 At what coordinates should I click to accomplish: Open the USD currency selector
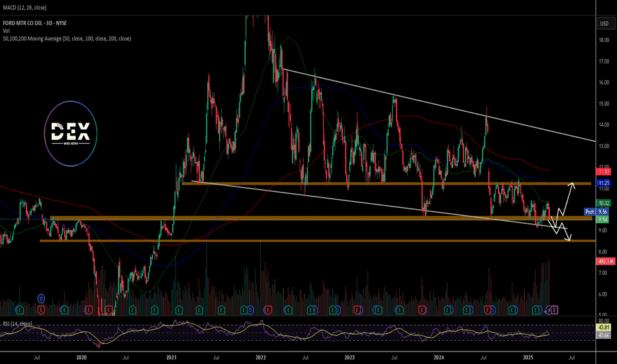coord(604,24)
